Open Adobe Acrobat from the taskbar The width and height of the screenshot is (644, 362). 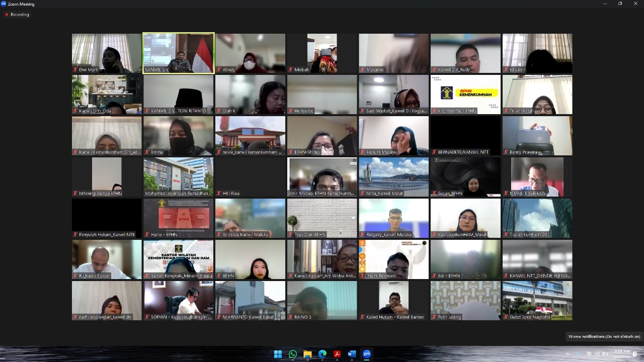[x=337, y=354]
